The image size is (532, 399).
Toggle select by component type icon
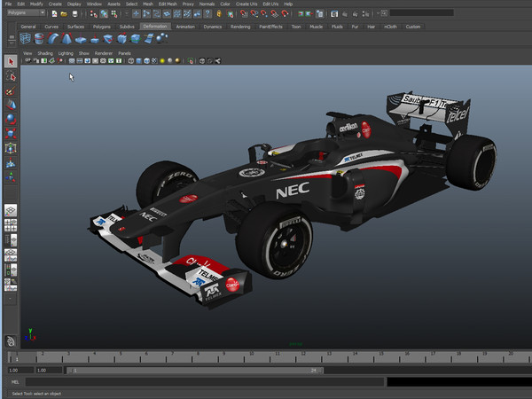(114, 14)
